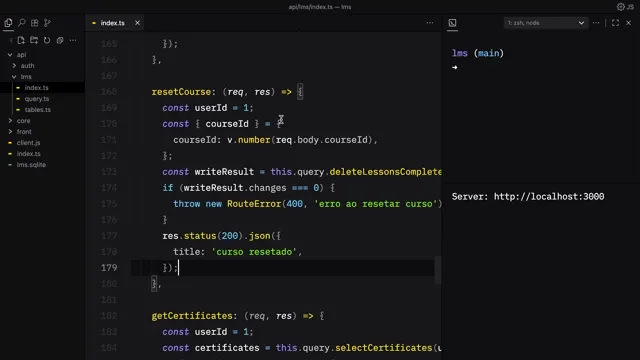Maximize the terminal panel
The width and height of the screenshot is (640, 360).
[615, 23]
